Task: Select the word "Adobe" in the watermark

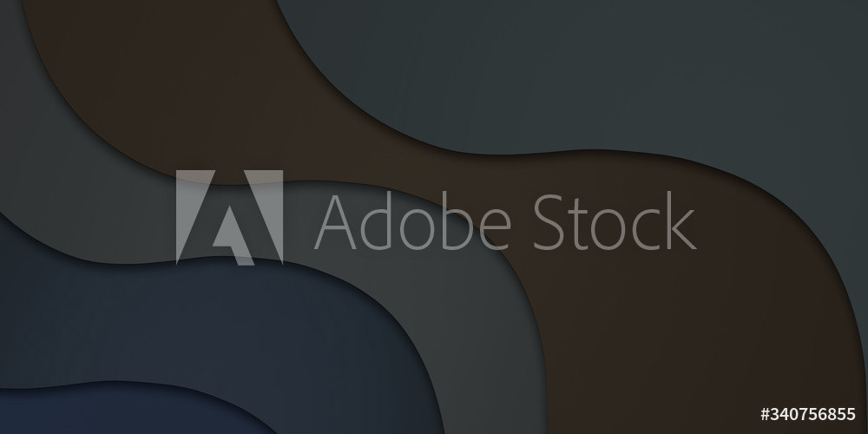Action: [x=412, y=221]
